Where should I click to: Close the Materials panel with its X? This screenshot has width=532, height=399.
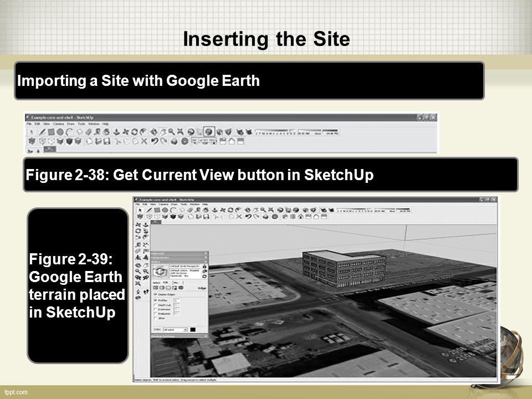[x=206, y=253]
